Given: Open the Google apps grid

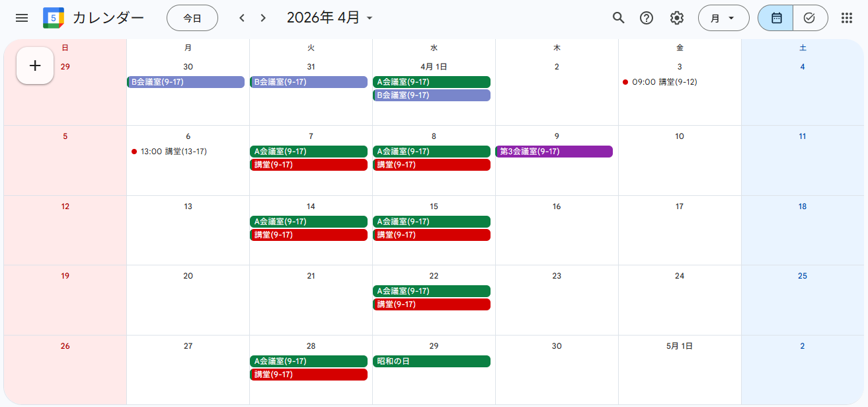Looking at the screenshot, I should tap(846, 18).
